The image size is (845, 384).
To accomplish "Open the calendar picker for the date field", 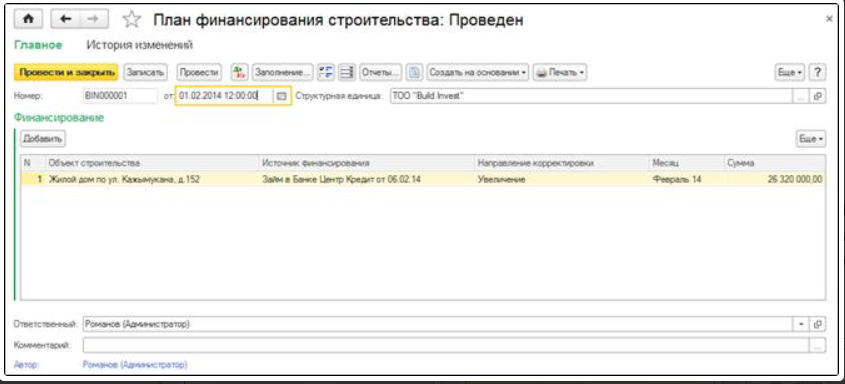I will coord(281,96).
